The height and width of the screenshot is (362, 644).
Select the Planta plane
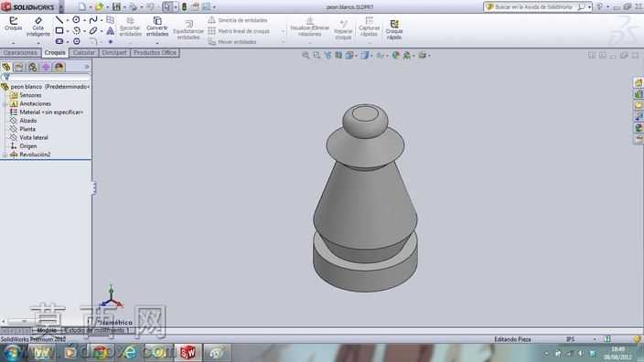[23, 129]
